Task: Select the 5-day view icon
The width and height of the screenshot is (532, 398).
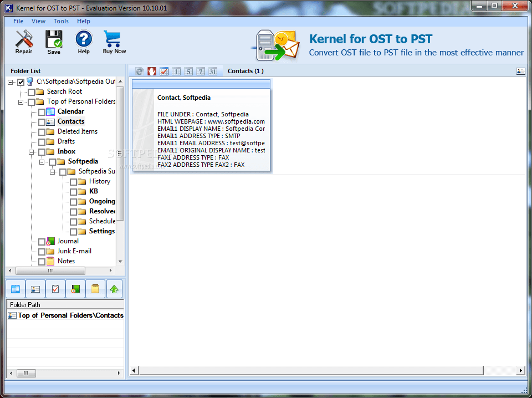Action: 188,72
